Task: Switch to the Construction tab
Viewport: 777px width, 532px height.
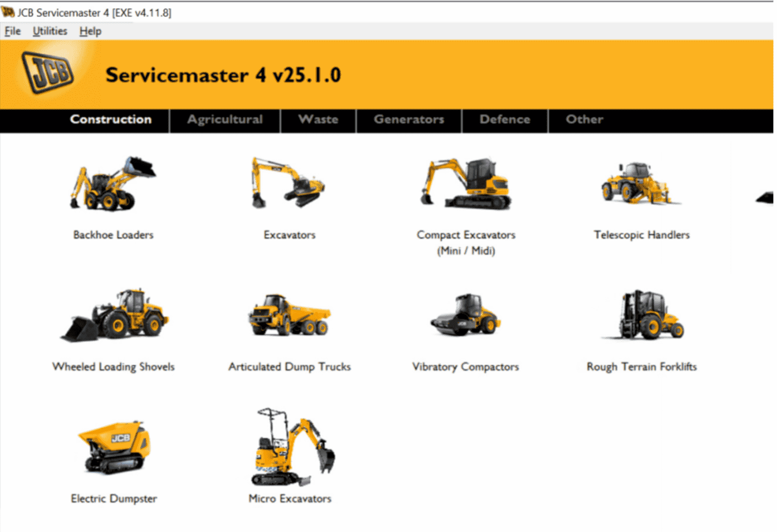Action: [x=110, y=120]
